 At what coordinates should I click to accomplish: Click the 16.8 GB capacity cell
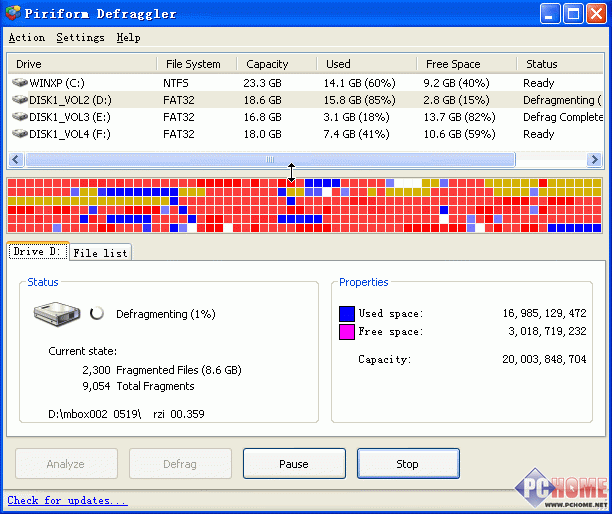(262, 117)
